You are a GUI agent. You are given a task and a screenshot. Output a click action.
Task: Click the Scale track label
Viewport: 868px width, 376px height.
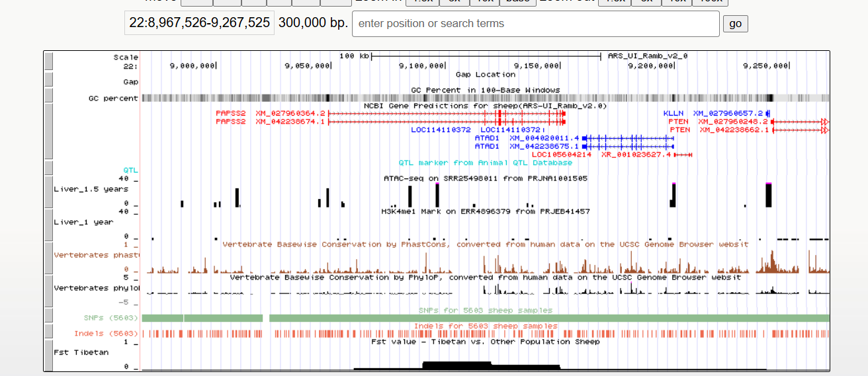126,57
